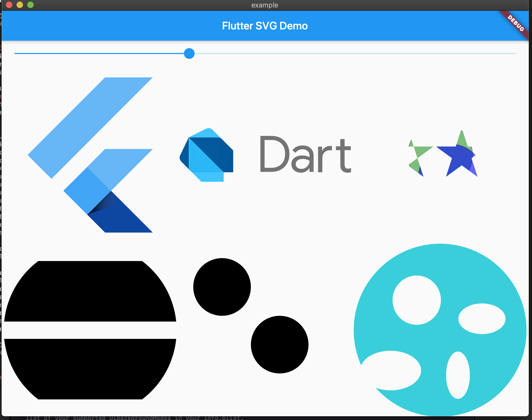Click the lower black circle
This screenshot has width=532, height=420.
(280, 345)
